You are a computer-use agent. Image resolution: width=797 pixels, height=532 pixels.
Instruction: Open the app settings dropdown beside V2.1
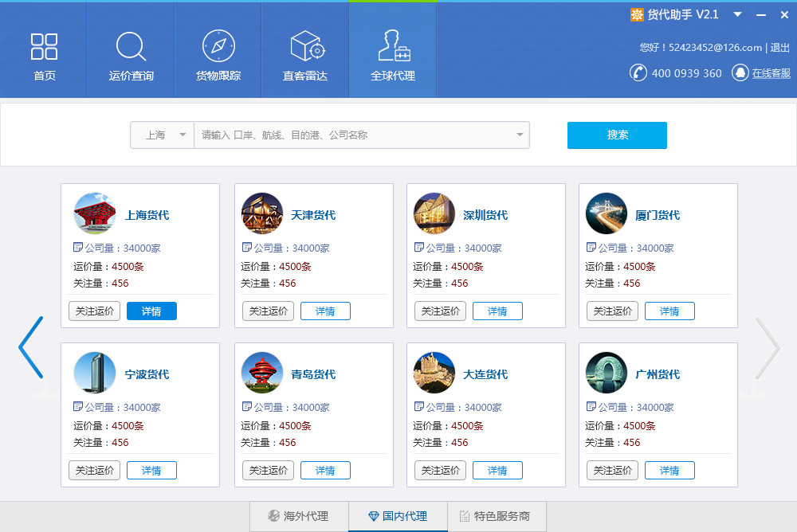click(737, 14)
